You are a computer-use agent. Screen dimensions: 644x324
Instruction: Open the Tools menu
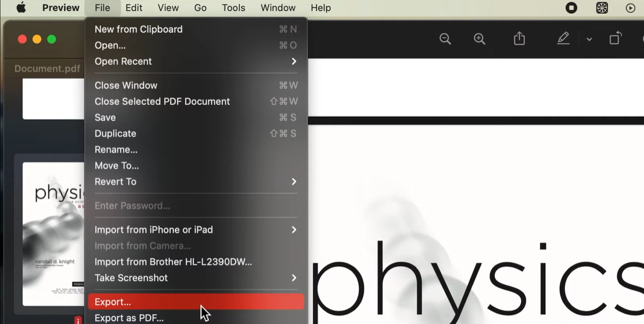[x=233, y=8]
